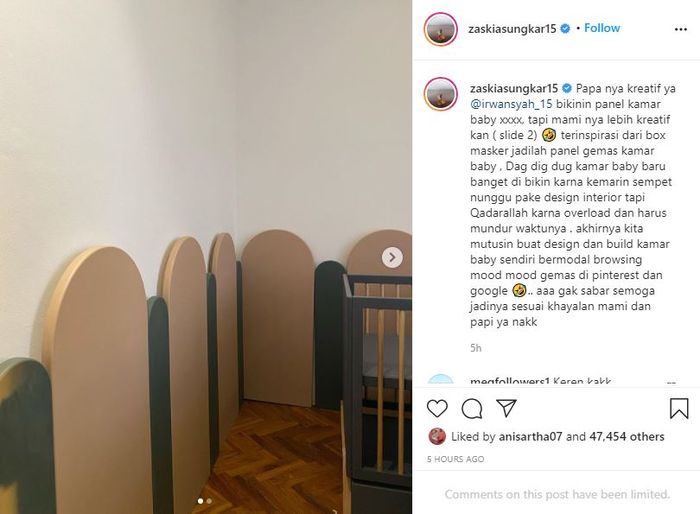This screenshot has width=700, height=514.
Task: Open zaskiasungkar15 header profile picture
Action: pyautogui.click(x=440, y=29)
